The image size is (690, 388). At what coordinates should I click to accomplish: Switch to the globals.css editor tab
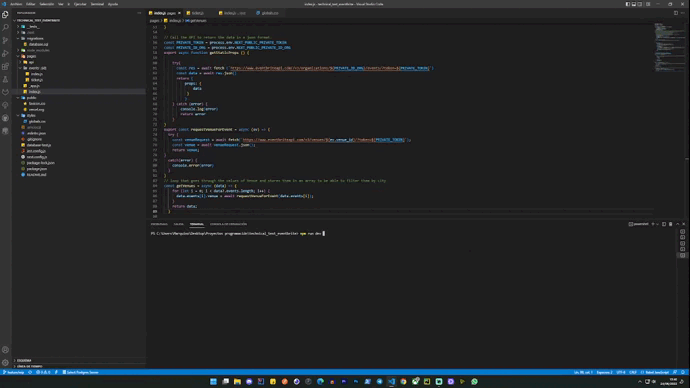pos(269,13)
